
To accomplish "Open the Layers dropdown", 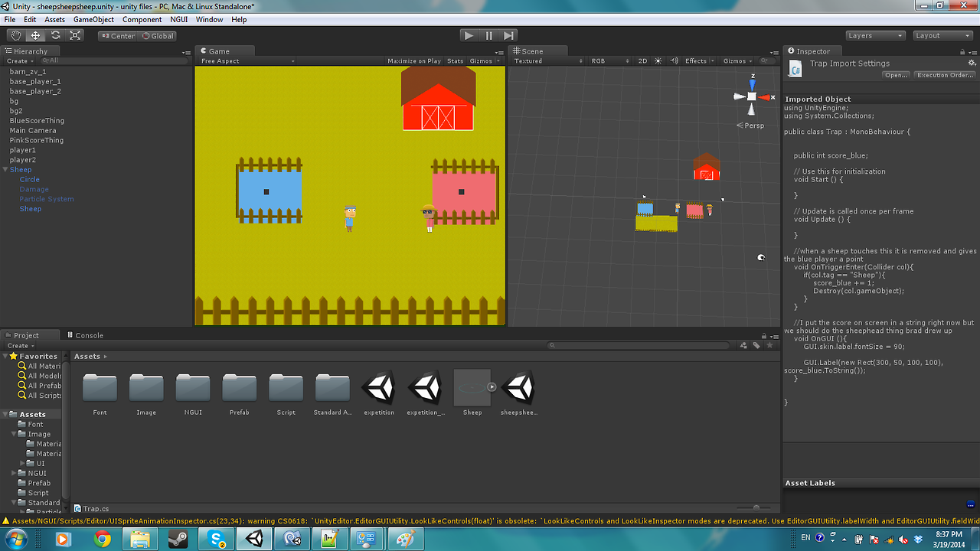I will [x=876, y=35].
